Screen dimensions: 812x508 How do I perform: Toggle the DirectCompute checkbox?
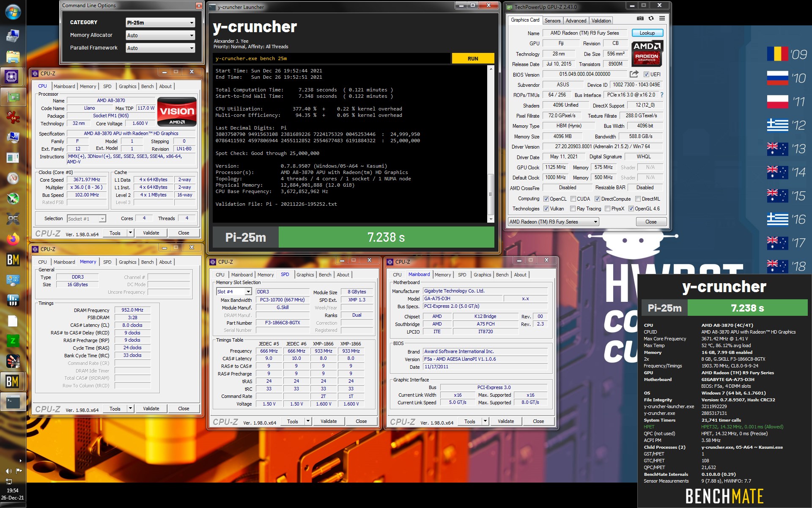point(597,199)
